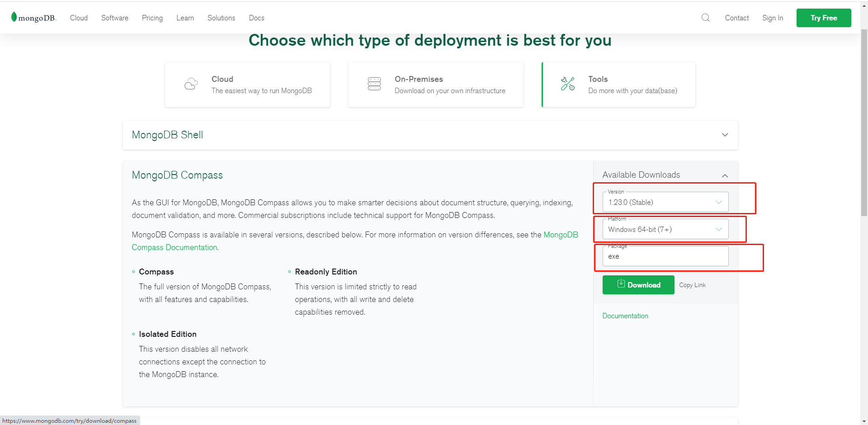
Task: Click the Tools wrench icon
Action: pos(568,84)
